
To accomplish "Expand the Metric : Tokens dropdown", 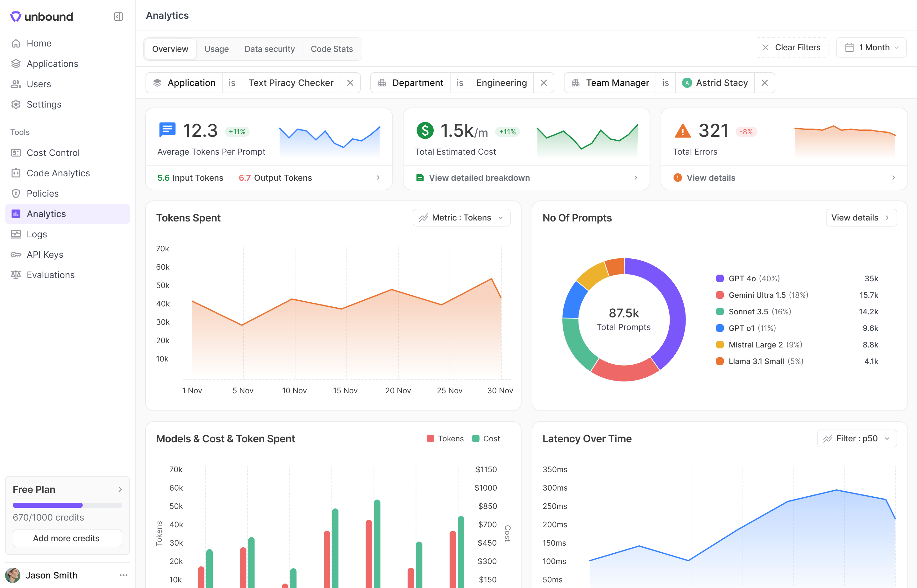I will coord(461,218).
